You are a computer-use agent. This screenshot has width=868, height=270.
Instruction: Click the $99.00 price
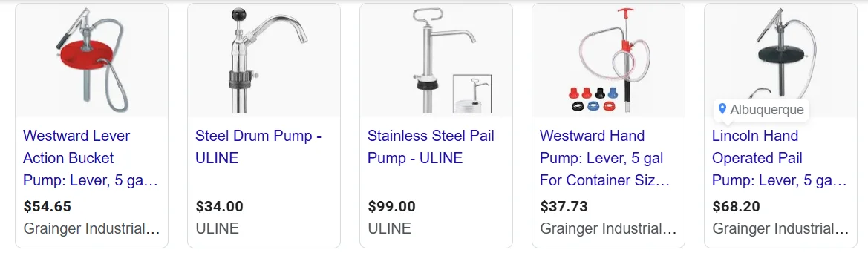(x=391, y=207)
